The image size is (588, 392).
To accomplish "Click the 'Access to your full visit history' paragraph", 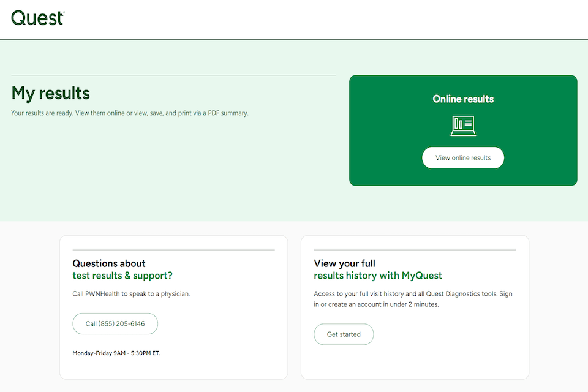I will (413, 299).
